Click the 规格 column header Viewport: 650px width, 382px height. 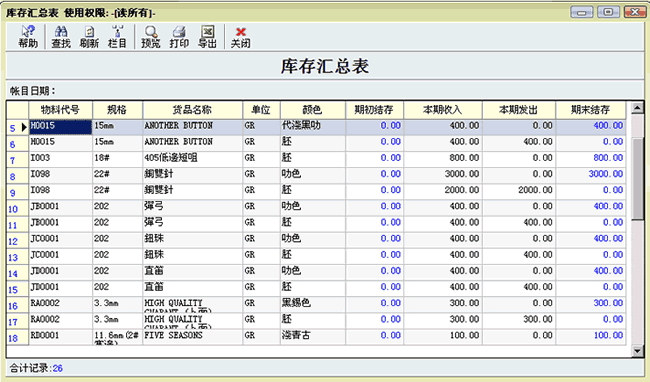click(117, 110)
